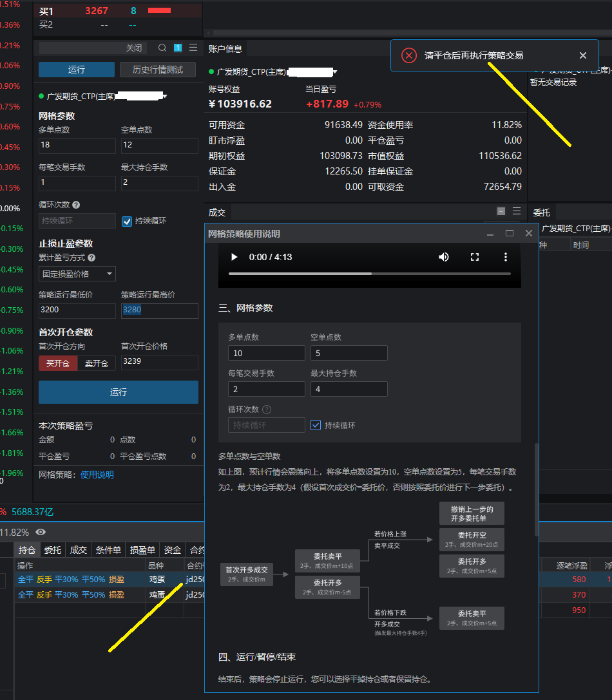Viewport: 612px width, 700px height.
Task: Select 卖开合 as first open direction
Action: tap(97, 363)
